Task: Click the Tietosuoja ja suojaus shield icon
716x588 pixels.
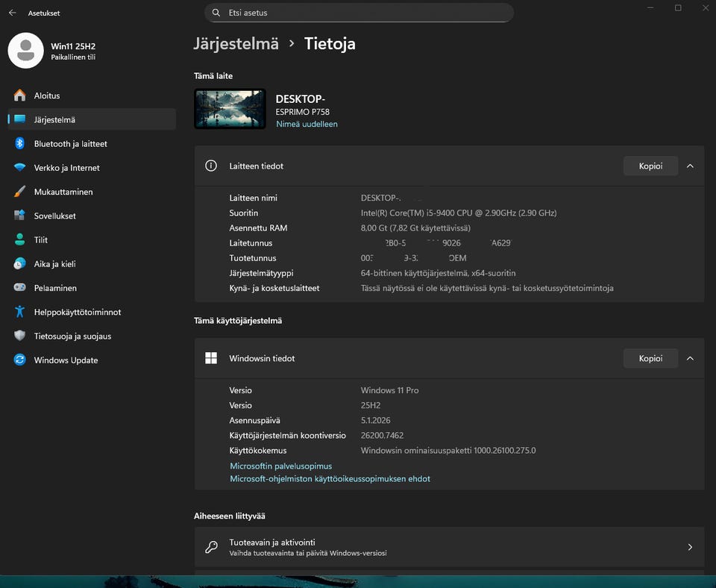Action: point(20,337)
